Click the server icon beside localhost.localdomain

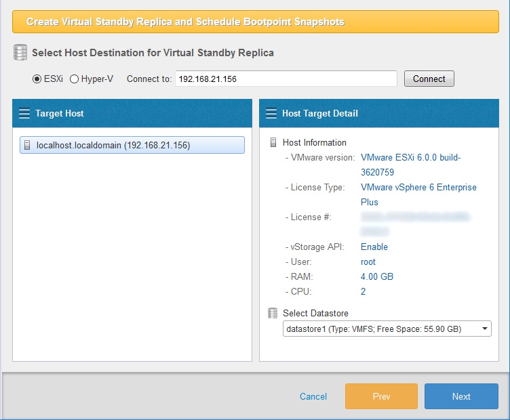point(26,145)
